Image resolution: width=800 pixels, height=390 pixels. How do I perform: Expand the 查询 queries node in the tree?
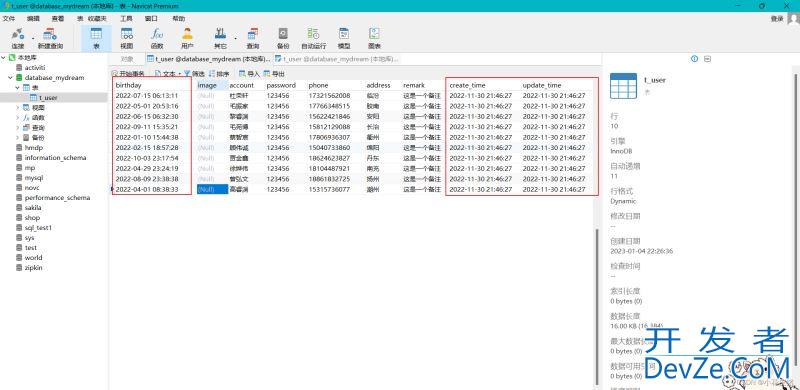click(17, 128)
